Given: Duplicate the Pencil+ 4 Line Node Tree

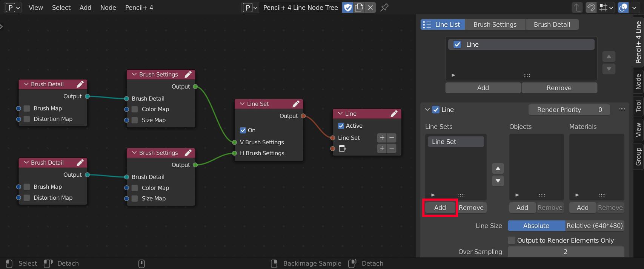Looking at the screenshot, I should pos(359,8).
